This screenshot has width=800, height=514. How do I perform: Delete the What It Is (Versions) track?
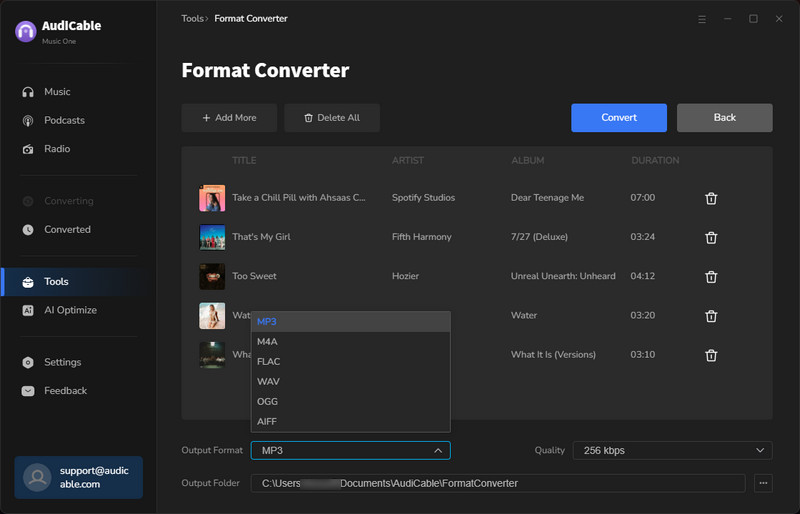pos(711,355)
